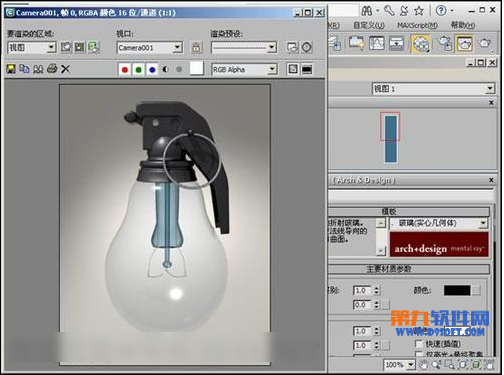The width and height of the screenshot is (504, 375).
Task: Copy rendered image to clipboard
Action: click(x=24, y=69)
